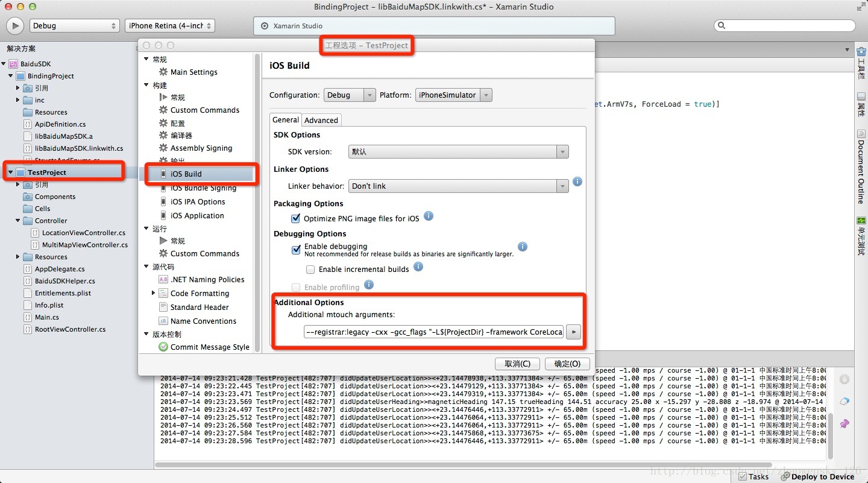This screenshot has height=483, width=868.
Task: Toggle Enable incremental builds checkbox
Action: tap(310, 270)
